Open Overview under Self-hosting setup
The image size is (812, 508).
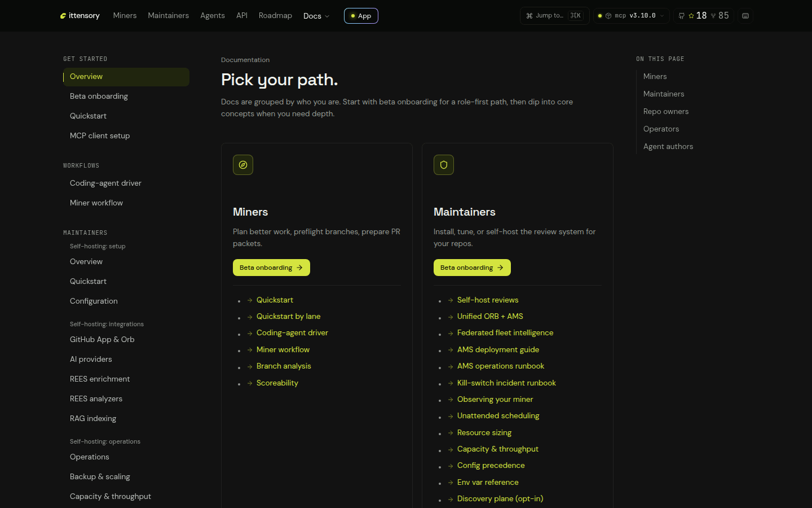pos(126,262)
